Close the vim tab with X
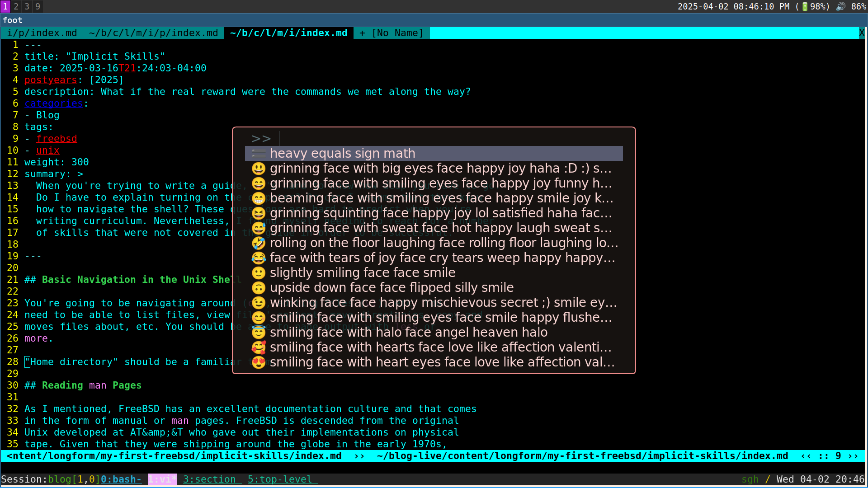Screen dimensions: 868x488 [x=862, y=33]
